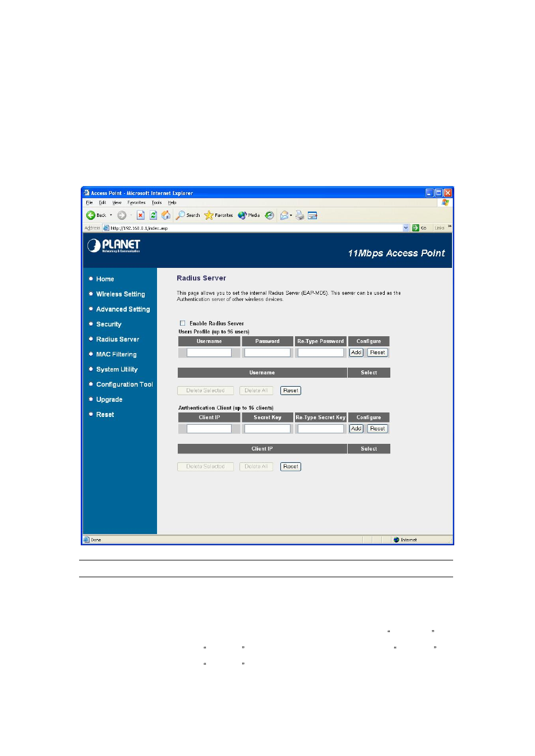
Task: Open Security page in sidebar
Action: (109, 324)
